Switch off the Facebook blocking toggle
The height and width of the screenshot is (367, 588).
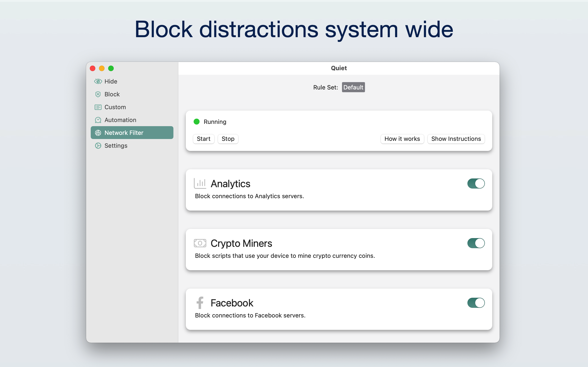[x=476, y=303]
